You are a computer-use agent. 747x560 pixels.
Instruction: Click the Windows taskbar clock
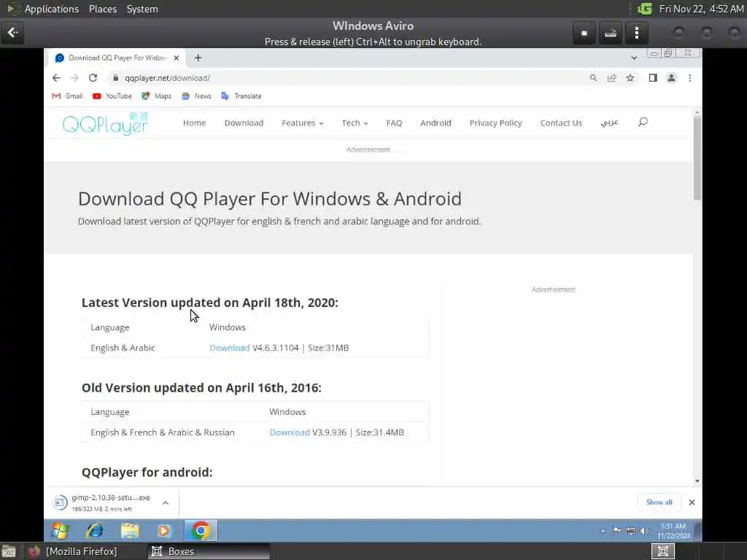673,531
